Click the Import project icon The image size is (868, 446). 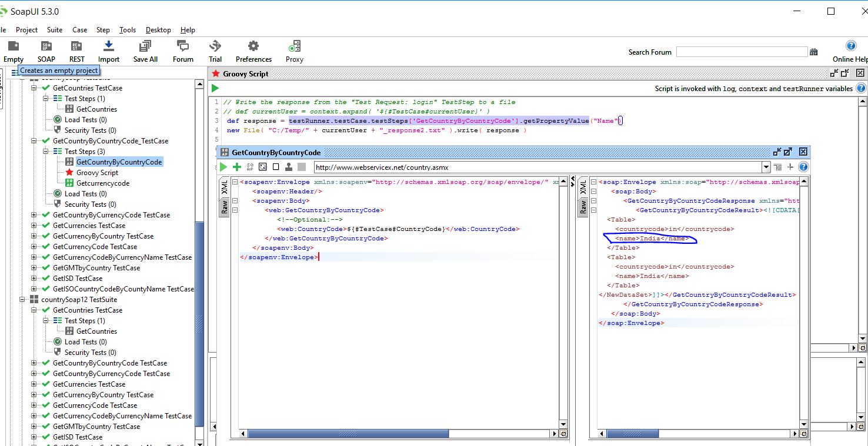pos(108,47)
